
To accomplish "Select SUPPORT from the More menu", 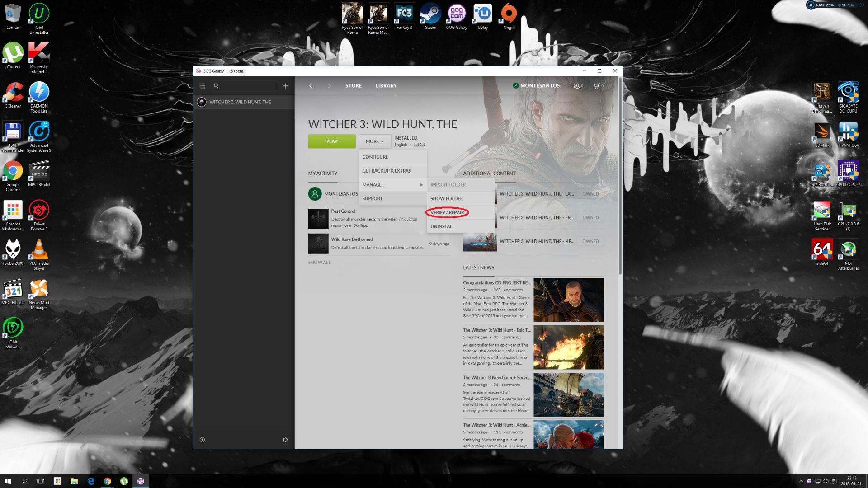I will pos(393,199).
